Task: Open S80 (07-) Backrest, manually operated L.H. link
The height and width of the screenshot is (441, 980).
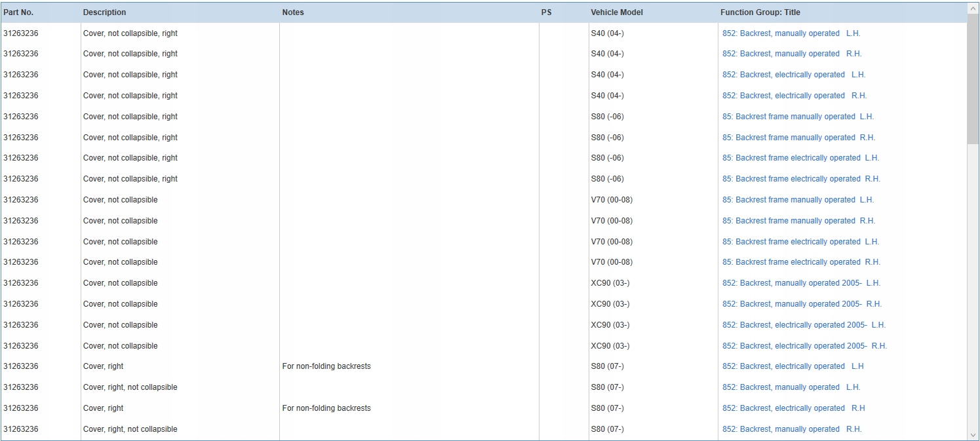Action: tap(791, 387)
